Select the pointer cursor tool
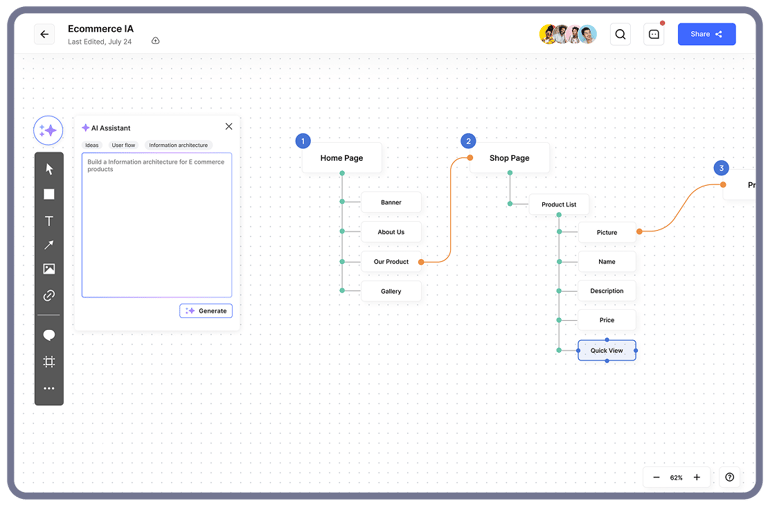This screenshot has width=768, height=510. pyautogui.click(x=49, y=169)
